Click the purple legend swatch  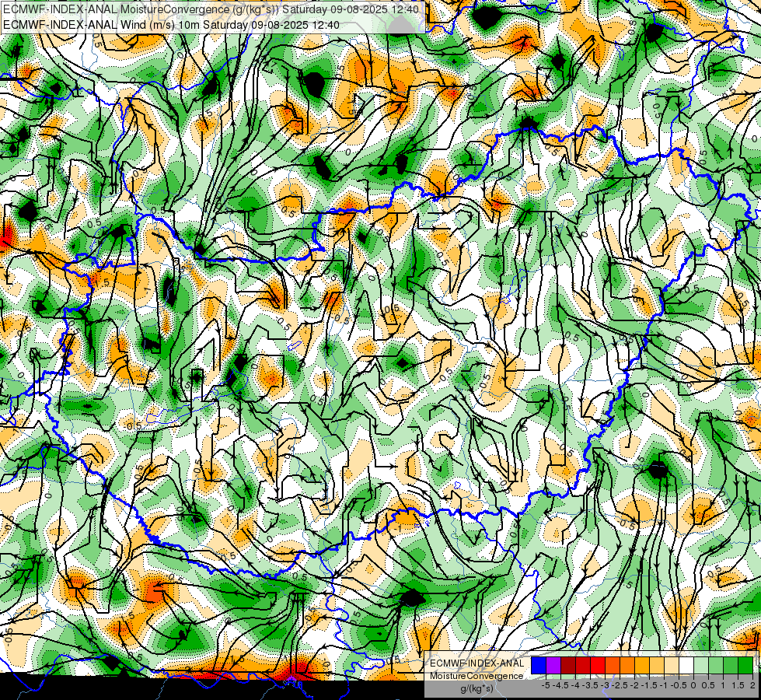[x=553, y=665]
